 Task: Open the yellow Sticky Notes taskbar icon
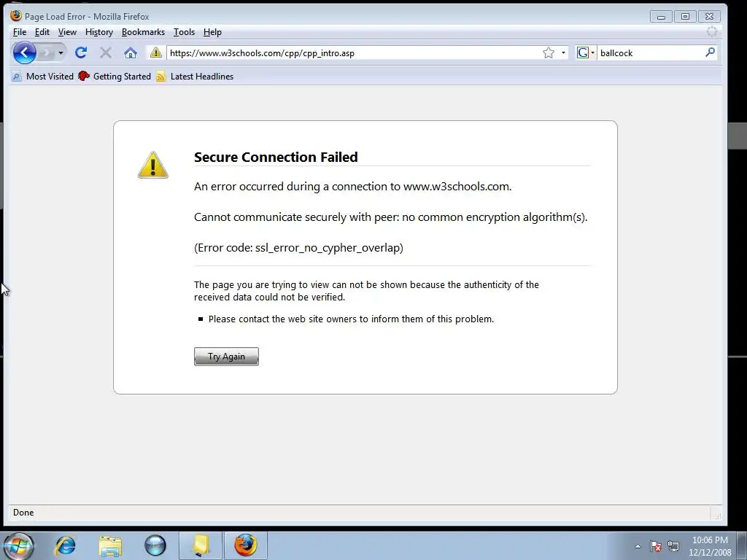click(x=201, y=545)
